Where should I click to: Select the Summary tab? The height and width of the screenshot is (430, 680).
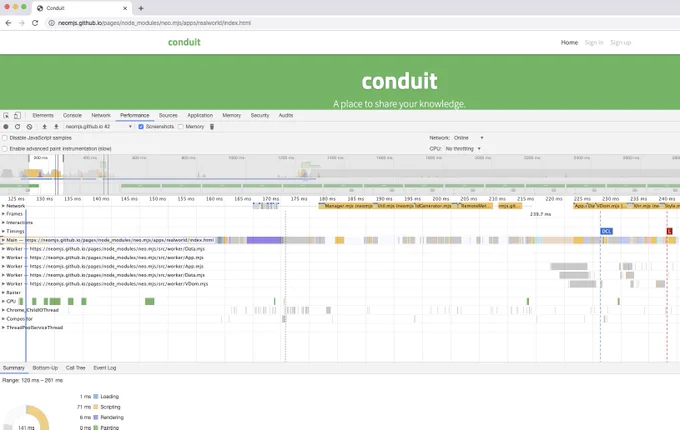click(13, 368)
